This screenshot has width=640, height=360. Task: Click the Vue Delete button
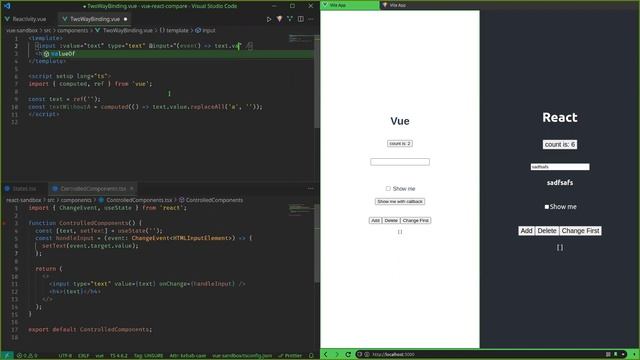point(391,220)
